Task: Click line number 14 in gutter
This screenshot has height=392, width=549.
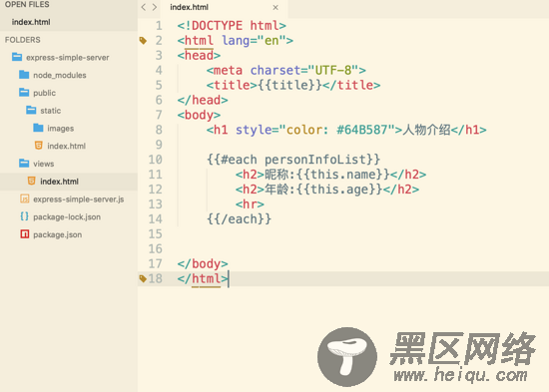Action: coord(155,219)
